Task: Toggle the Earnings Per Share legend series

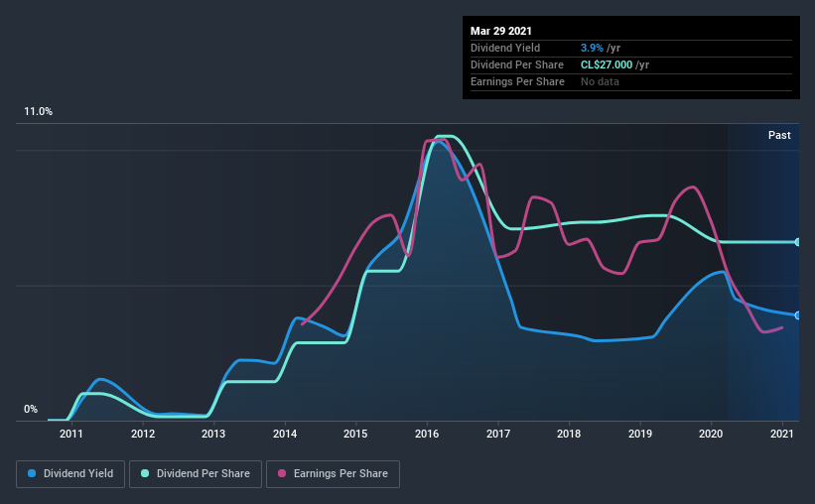Action: point(333,474)
